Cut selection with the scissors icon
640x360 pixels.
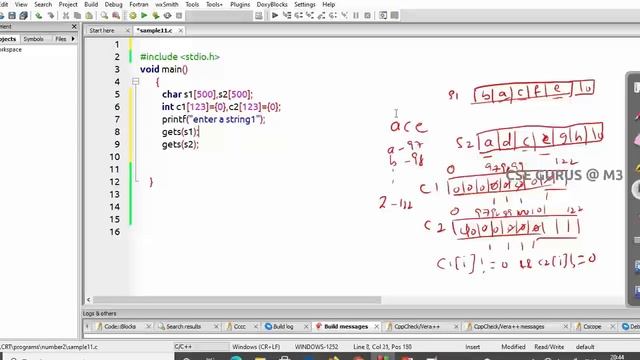click(x=65, y=16)
